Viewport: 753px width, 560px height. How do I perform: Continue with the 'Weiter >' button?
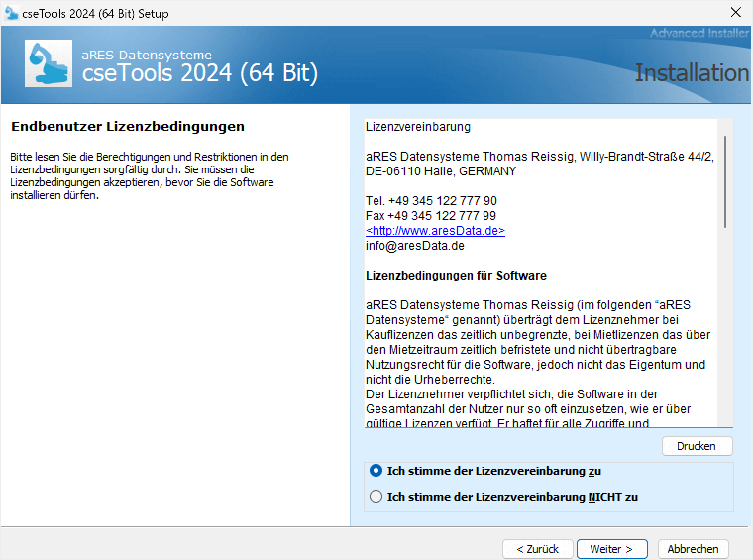click(612, 549)
